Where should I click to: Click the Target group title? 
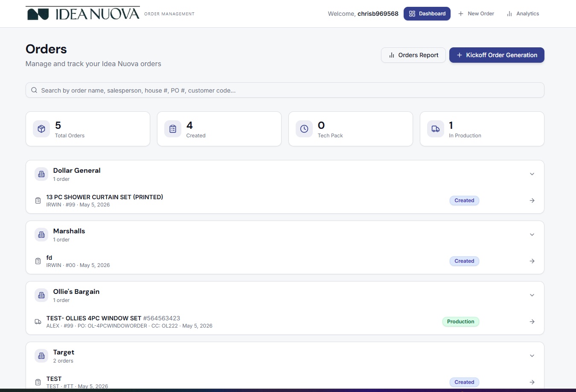point(64,352)
